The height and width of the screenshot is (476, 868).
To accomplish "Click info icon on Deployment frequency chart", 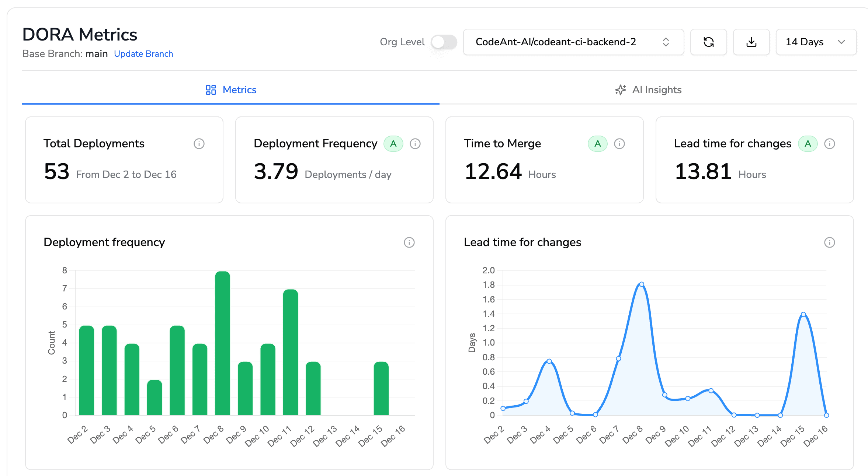I will pyautogui.click(x=409, y=242).
